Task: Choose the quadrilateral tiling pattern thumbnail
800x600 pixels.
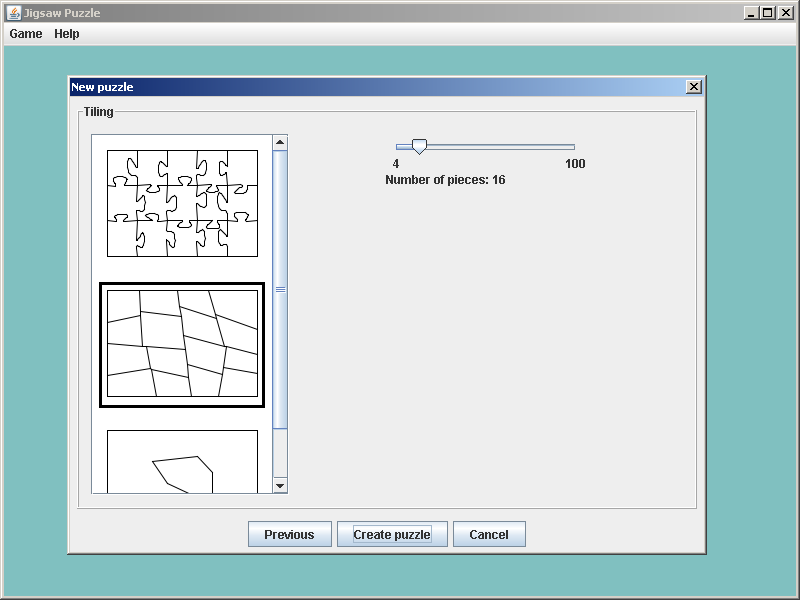Action: coord(182,344)
